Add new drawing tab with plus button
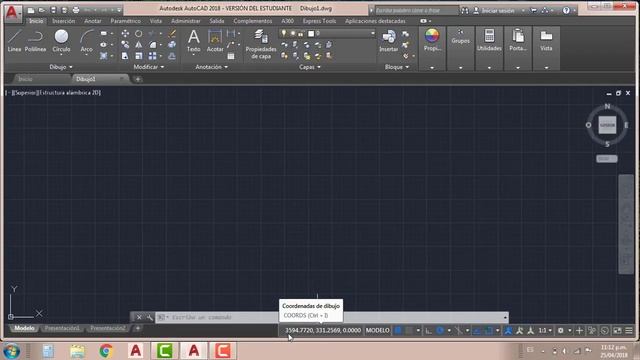Viewport: 640px width, 360px height. point(138,79)
